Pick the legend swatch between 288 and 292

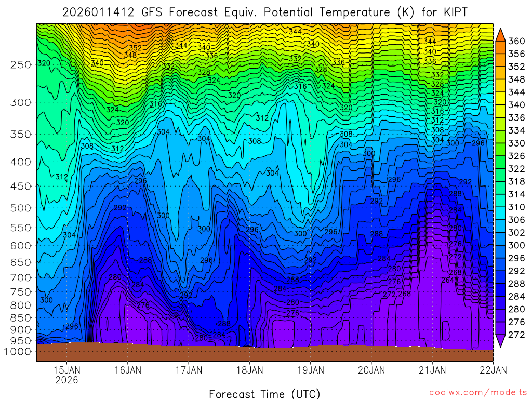(x=500, y=277)
